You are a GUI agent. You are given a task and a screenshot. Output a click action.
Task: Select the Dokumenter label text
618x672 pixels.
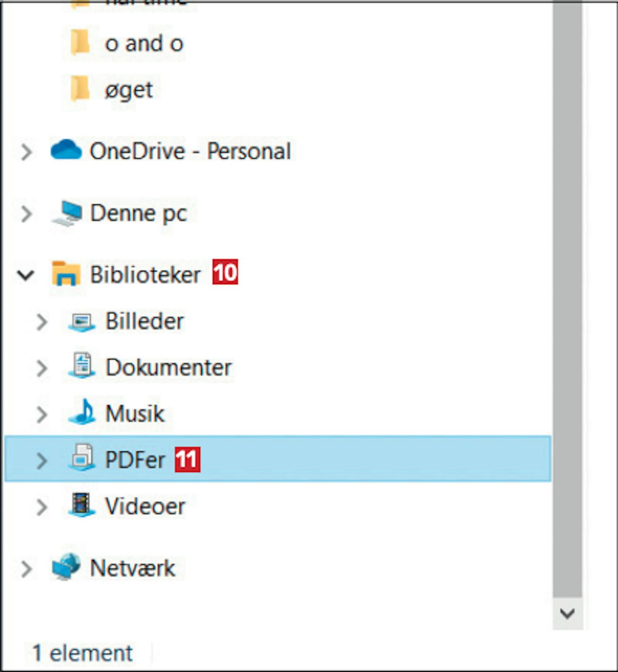coord(169,367)
